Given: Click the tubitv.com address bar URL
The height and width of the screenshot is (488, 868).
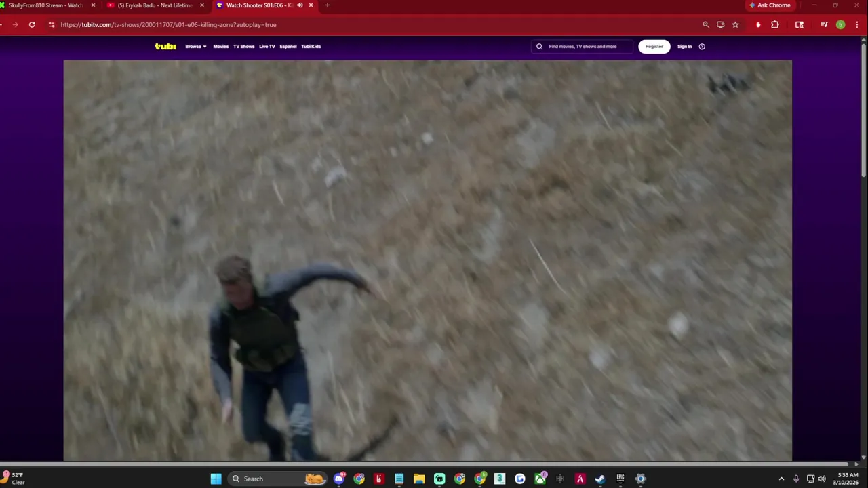Looking at the screenshot, I should click(x=168, y=24).
